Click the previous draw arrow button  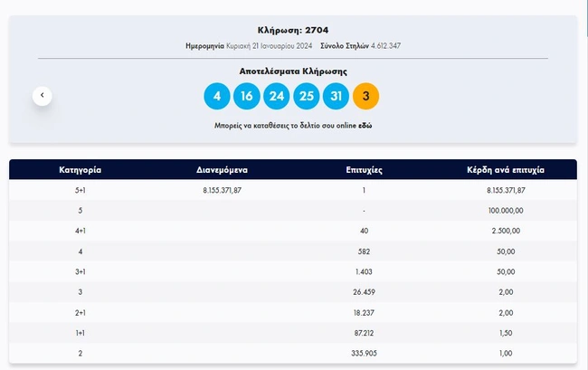[x=42, y=95]
